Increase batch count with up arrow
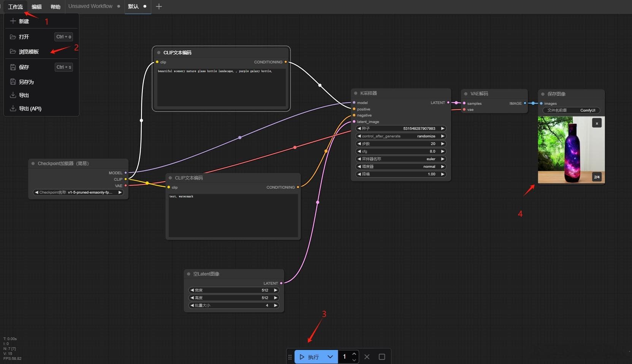 coord(354,354)
